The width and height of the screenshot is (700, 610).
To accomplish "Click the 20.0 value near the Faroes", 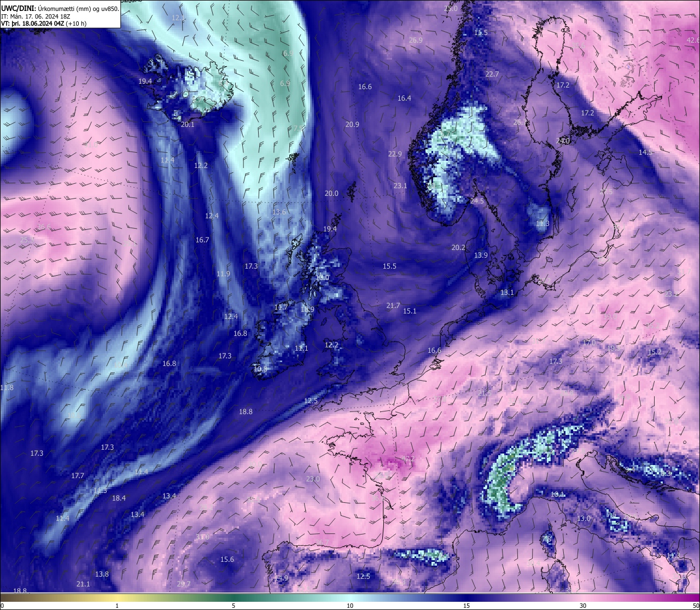I will pyautogui.click(x=331, y=194).
